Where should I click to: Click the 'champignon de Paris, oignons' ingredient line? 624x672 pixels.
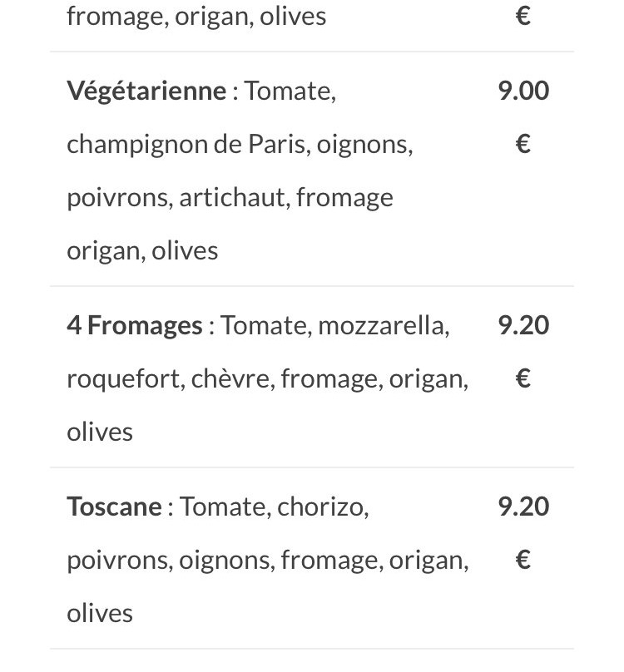click(x=240, y=146)
